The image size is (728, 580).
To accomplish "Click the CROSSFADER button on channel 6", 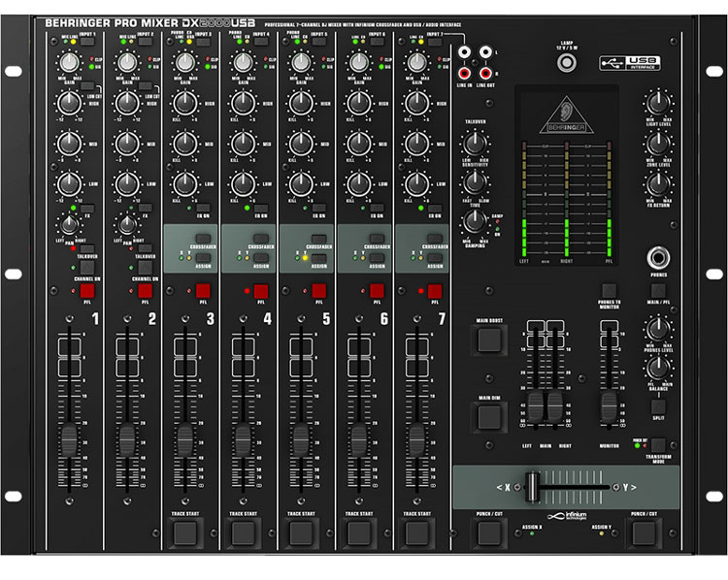I will pyautogui.click(x=377, y=239).
